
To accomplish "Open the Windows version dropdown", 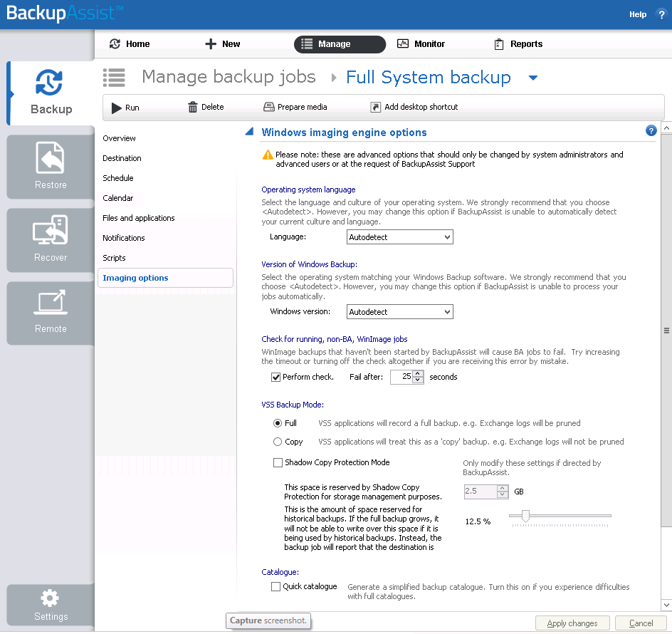I will (x=400, y=312).
